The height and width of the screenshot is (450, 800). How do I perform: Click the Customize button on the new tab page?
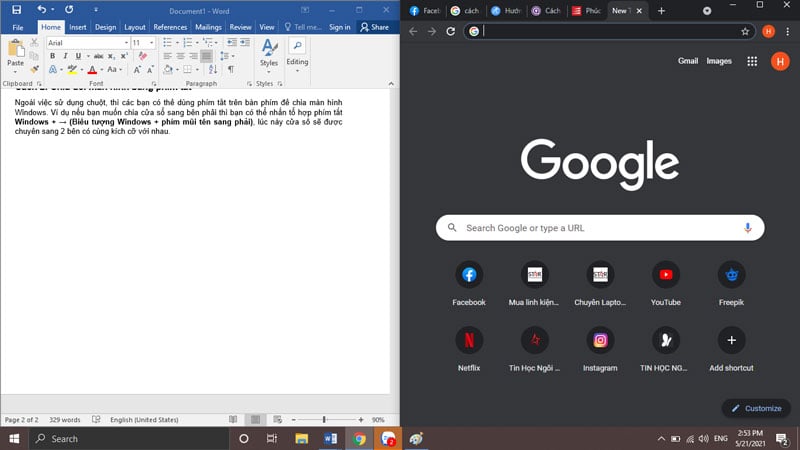(756, 408)
